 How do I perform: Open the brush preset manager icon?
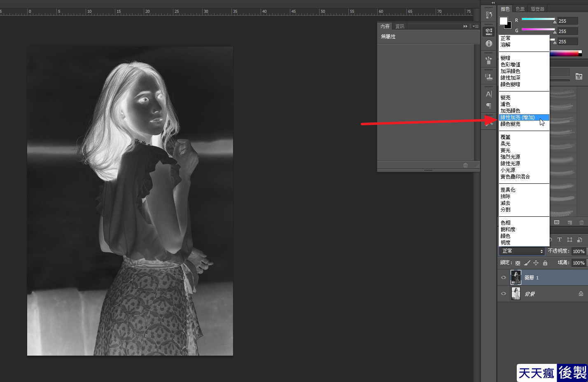579,77
